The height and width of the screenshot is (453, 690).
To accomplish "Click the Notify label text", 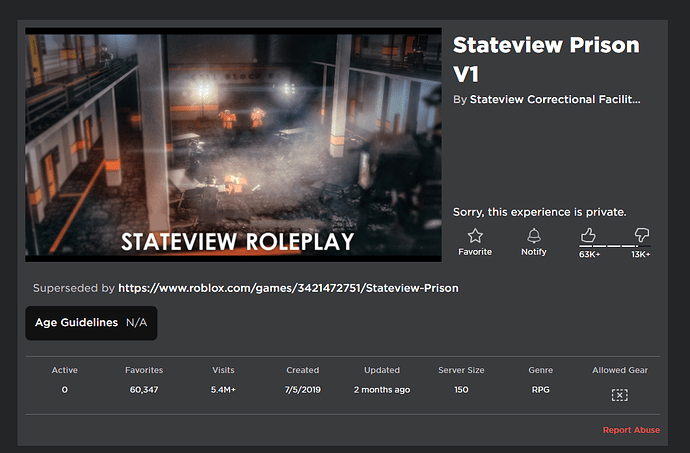I will click(534, 252).
